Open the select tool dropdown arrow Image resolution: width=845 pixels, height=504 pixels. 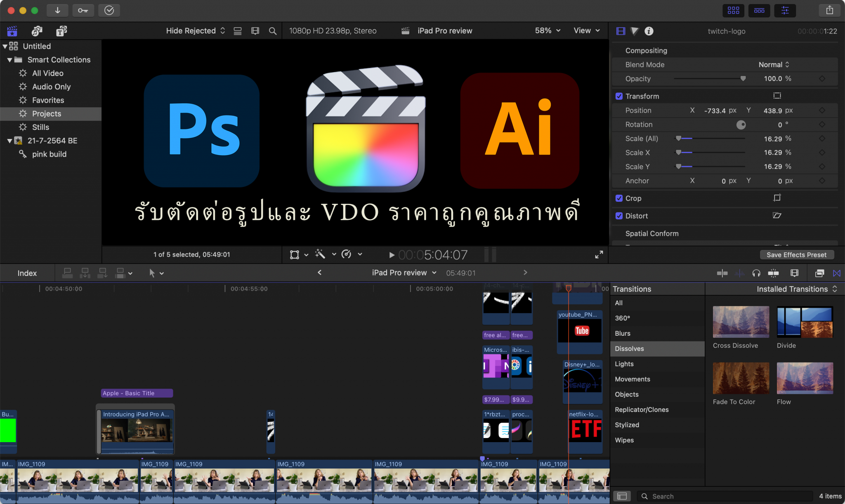click(162, 273)
